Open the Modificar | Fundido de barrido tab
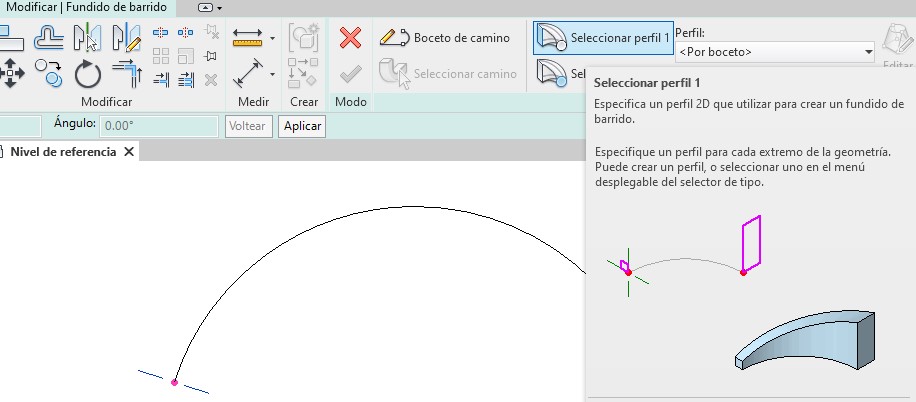Image resolution: width=916 pixels, height=402 pixels. (x=87, y=7)
